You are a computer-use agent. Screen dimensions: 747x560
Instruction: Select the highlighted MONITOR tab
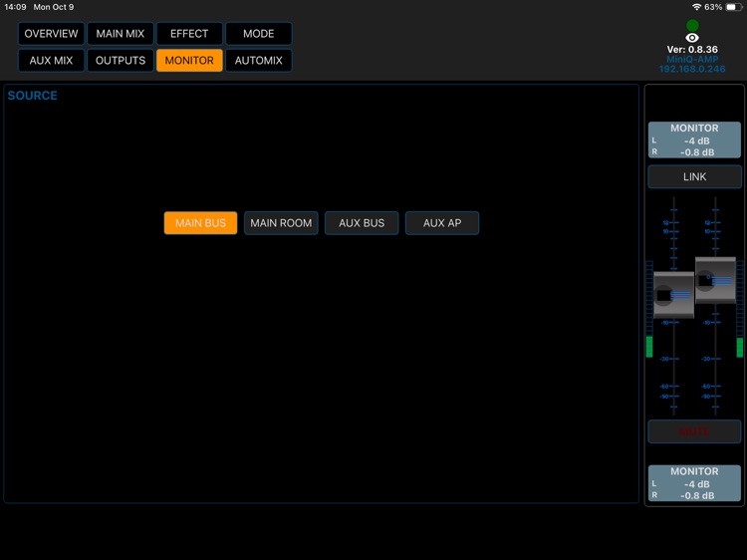click(x=189, y=61)
